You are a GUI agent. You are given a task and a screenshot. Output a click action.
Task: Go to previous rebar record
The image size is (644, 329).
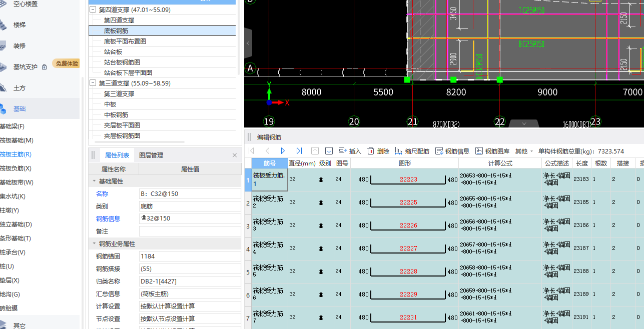[267, 150]
